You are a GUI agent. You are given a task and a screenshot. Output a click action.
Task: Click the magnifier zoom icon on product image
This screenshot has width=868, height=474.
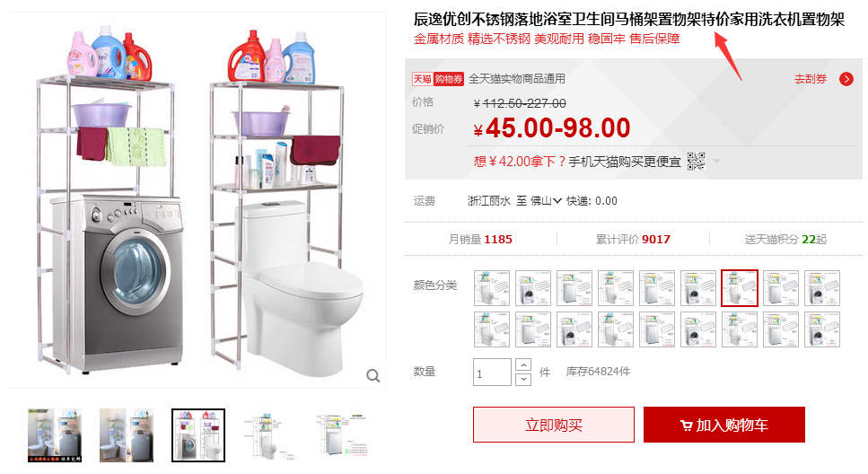pyautogui.click(x=373, y=375)
